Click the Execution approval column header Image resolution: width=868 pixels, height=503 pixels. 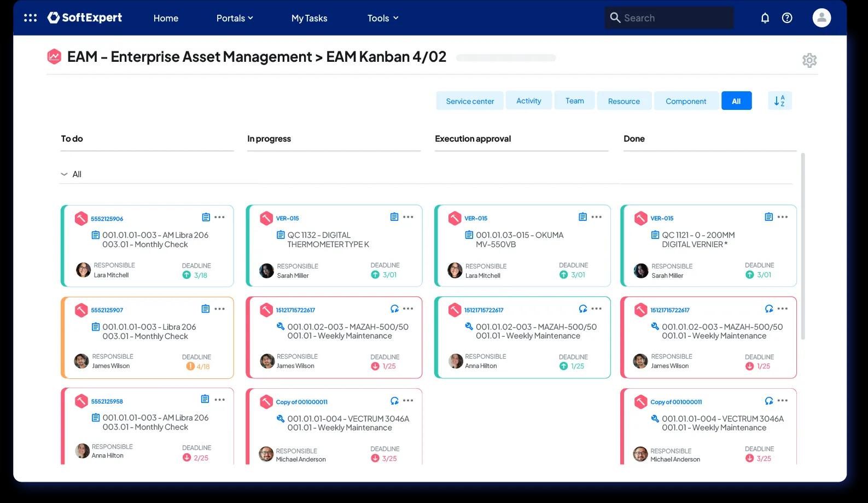473,139
